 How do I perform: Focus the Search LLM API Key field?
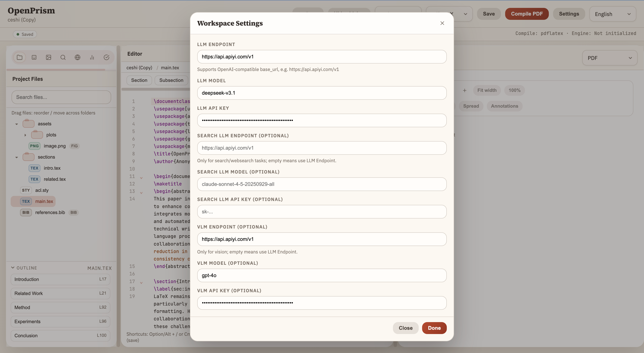click(x=322, y=212)
